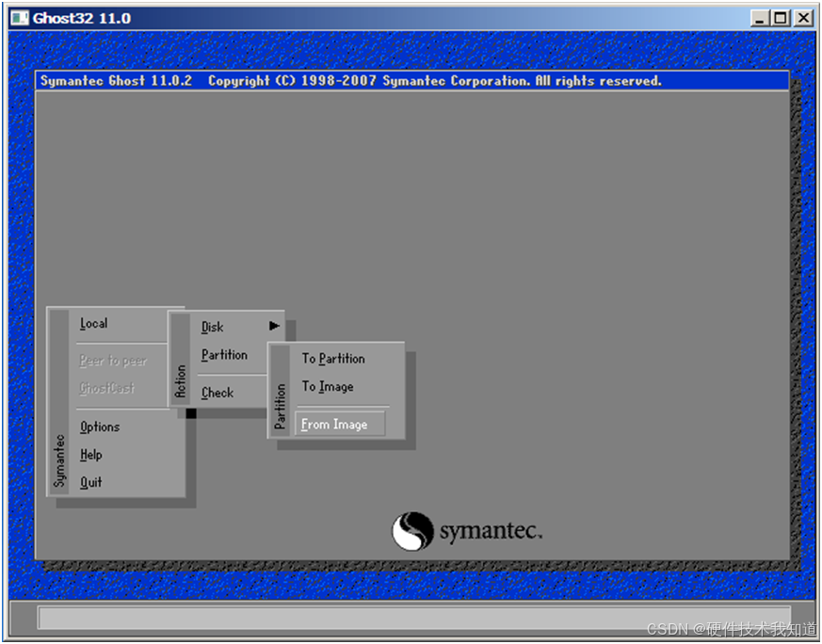Image resolution: width=822 pixels, height=644 pixels.
Task: Click the vertical Partition menu label
Action: click(280, 407)
